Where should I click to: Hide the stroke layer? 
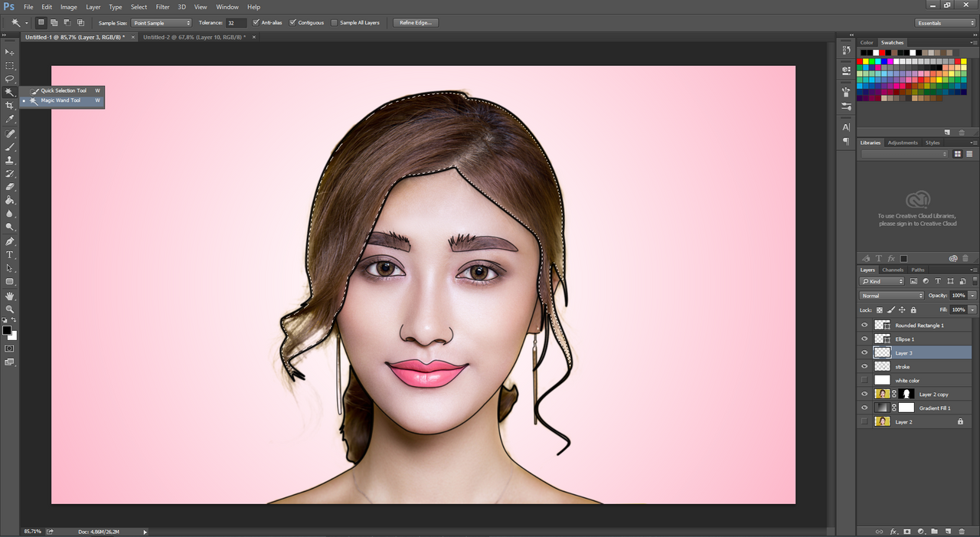pyautogui.click(x=864, y=367)
